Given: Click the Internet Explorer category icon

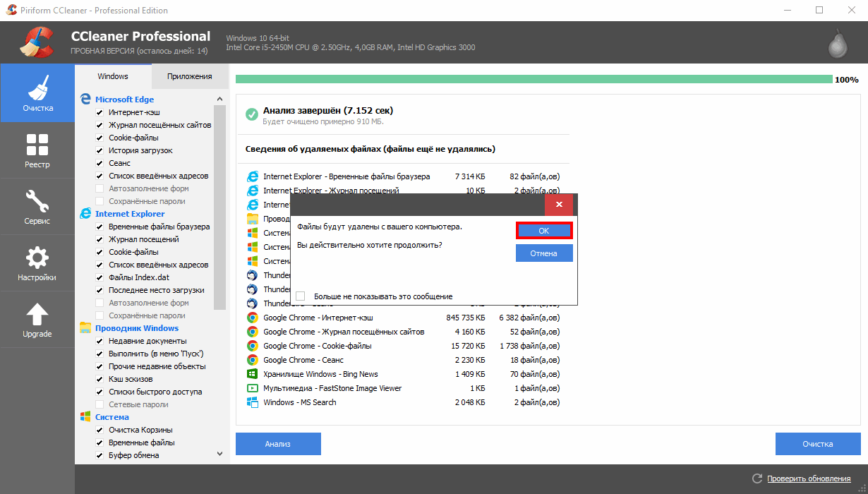Looking at the screenshot, I should pos(85,213).
